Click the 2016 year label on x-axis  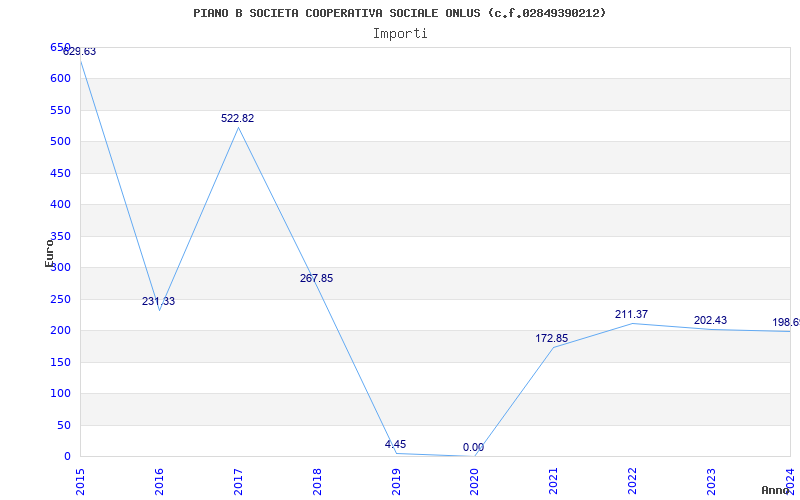click(x=160, y=479)
